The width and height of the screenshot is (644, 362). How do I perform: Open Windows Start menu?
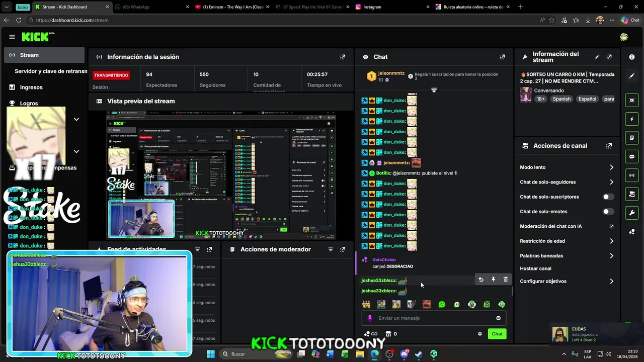[x=211, y=354]
